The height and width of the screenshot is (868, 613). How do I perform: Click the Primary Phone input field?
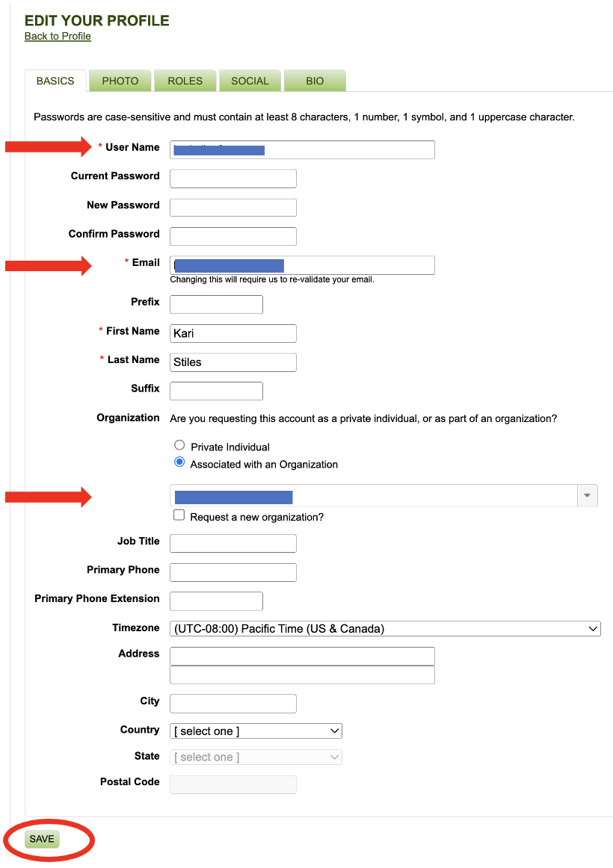click(x=233, y=572)
